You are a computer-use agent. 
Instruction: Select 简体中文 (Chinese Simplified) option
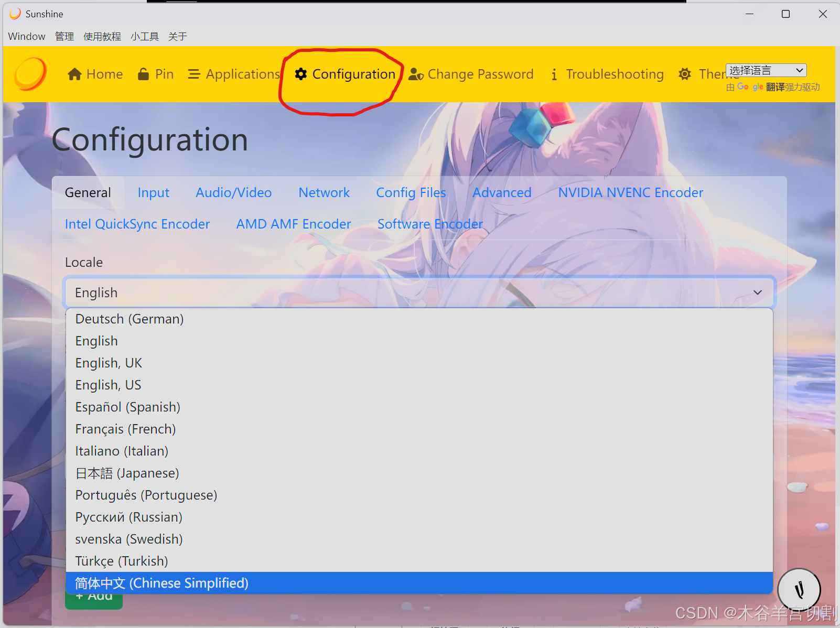click(419, 583)
